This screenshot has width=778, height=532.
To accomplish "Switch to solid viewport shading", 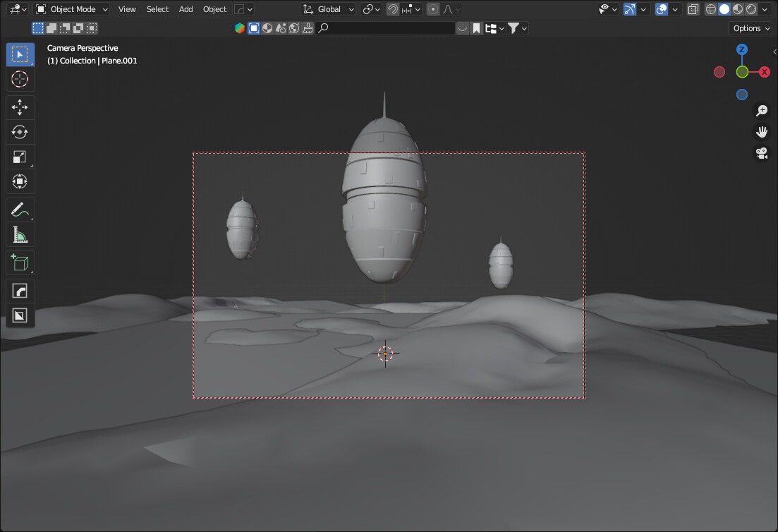I will click(x=724, y=9).
